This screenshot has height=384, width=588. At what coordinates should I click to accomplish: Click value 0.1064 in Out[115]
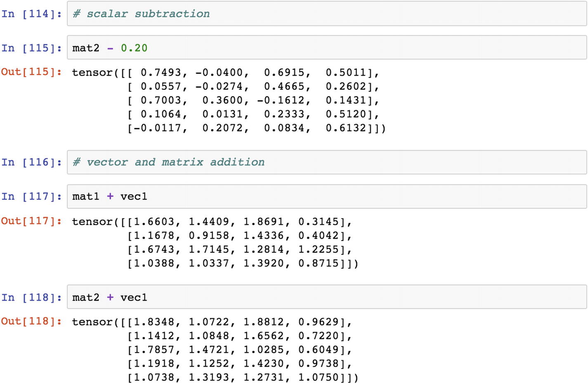click(x=161, y=114)
